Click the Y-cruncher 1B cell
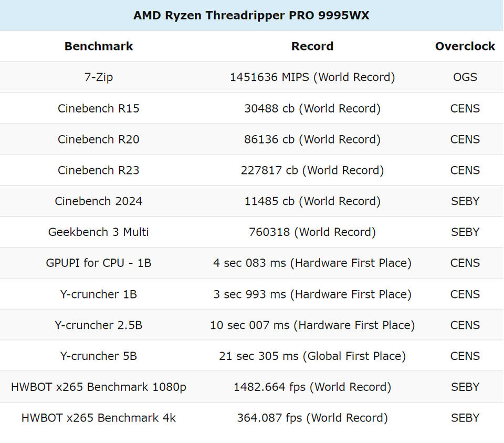This screenshot has width=504, height=443. tap(99, 294)
